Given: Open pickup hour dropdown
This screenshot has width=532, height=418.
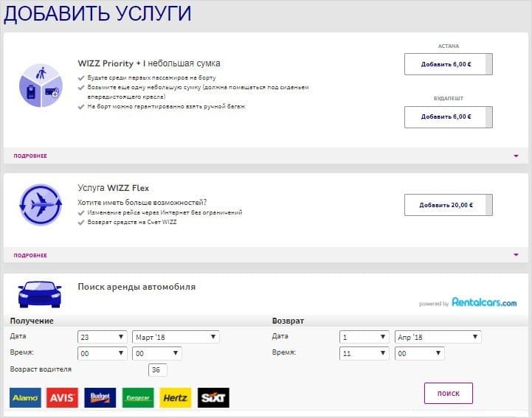Looking at the screenshot, I should (x=102, y=353).
